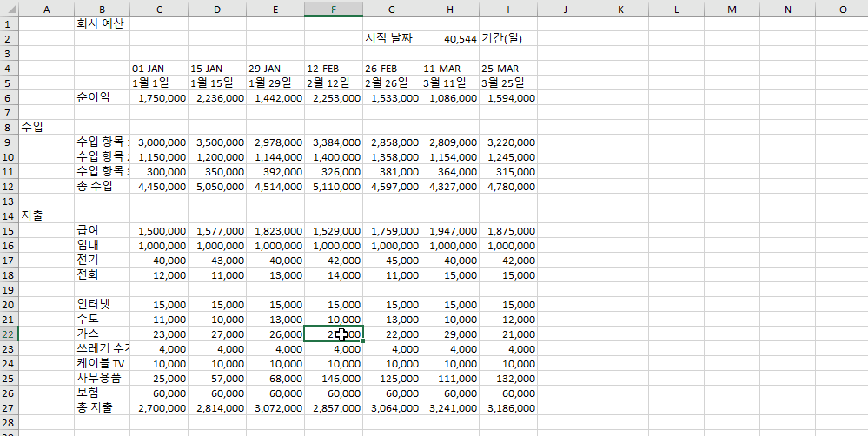This screenshot has width=868, height=436.
Task: Select the cell showing 2,253,000
Action: click(334, 98)
